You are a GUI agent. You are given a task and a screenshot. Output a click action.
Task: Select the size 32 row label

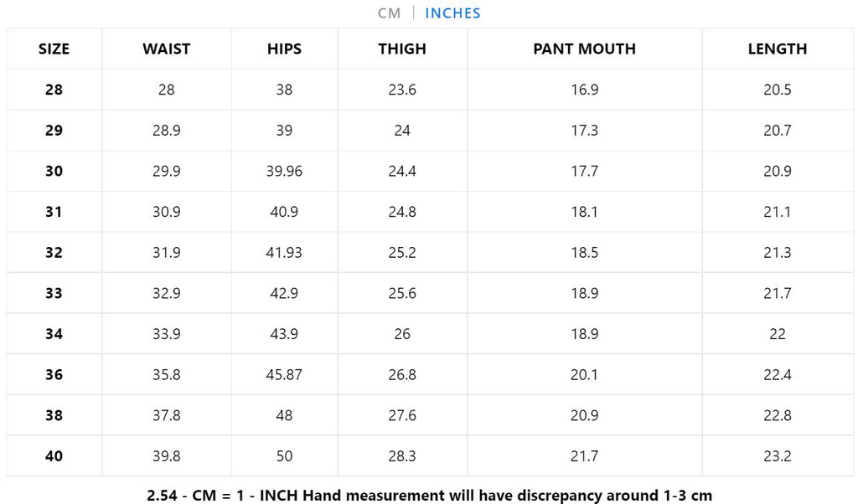pyautogui.click(x=54, y=253)
